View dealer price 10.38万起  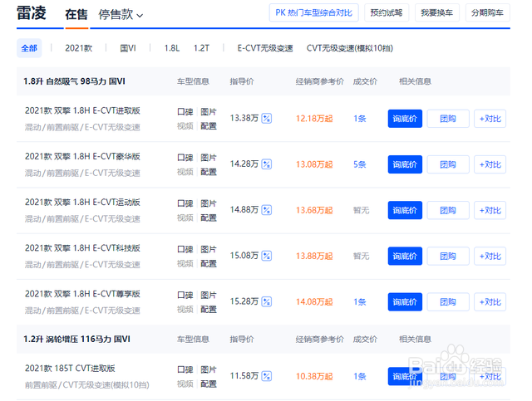click(x=314, y=376)
